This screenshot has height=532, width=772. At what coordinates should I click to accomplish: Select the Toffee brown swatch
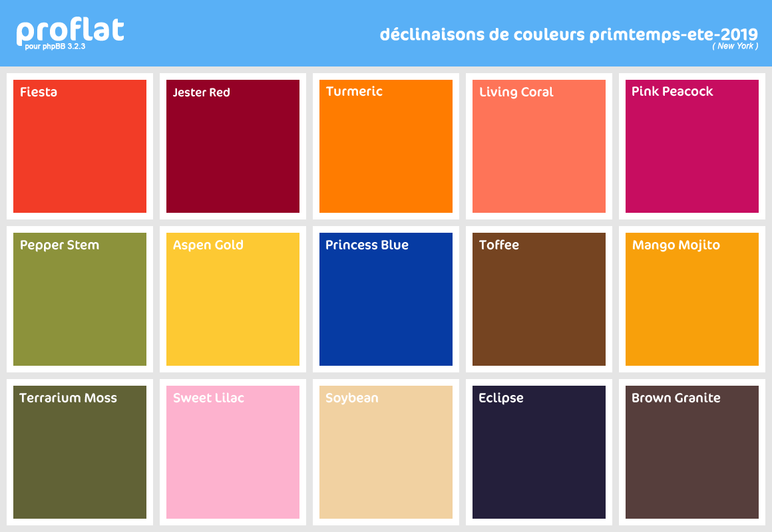click(539, 299)
